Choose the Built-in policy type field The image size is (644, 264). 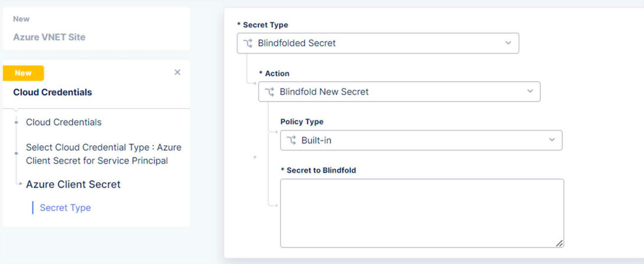pos(420,140)
